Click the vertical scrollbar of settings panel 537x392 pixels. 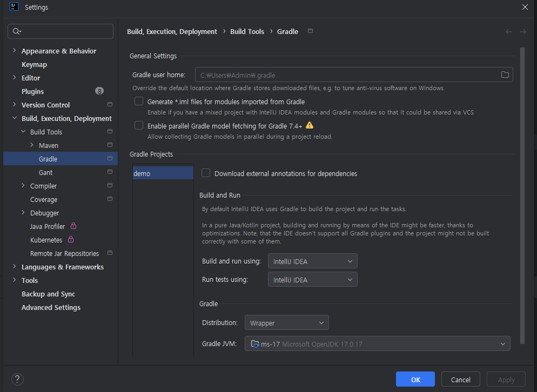(522, 195)
